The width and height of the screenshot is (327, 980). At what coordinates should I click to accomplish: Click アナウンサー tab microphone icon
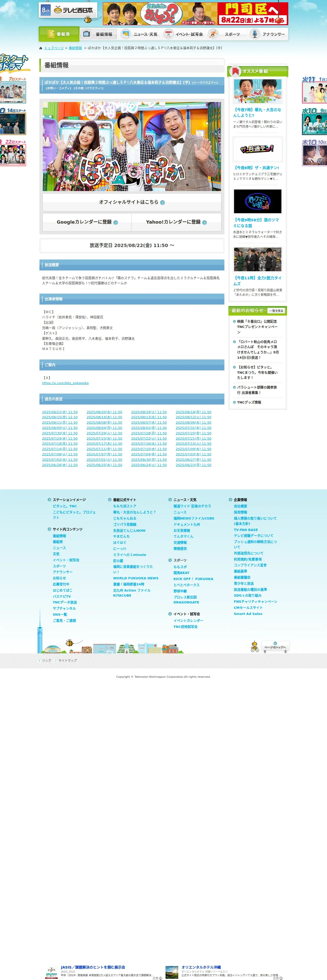point(255,34)
